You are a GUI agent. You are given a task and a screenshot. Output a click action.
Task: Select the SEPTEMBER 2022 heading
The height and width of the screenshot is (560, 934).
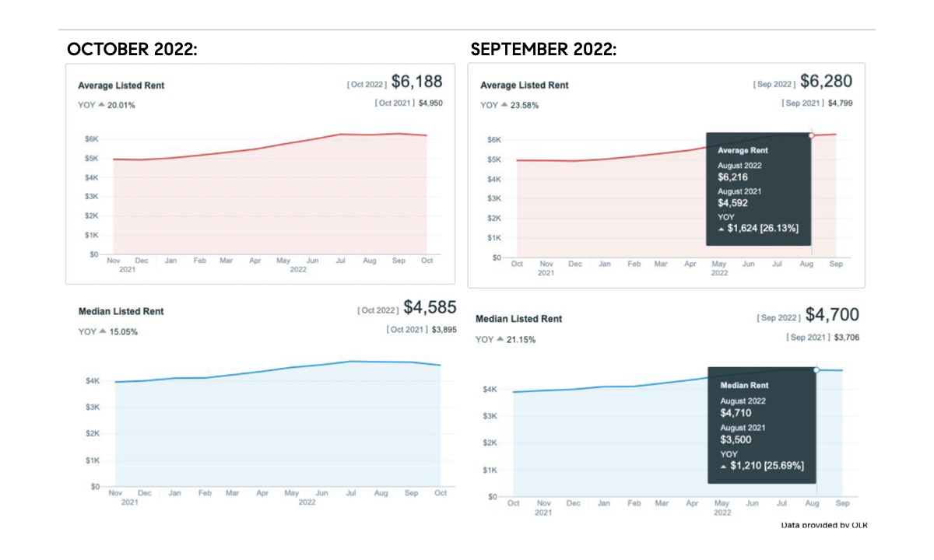coord(543,50)
